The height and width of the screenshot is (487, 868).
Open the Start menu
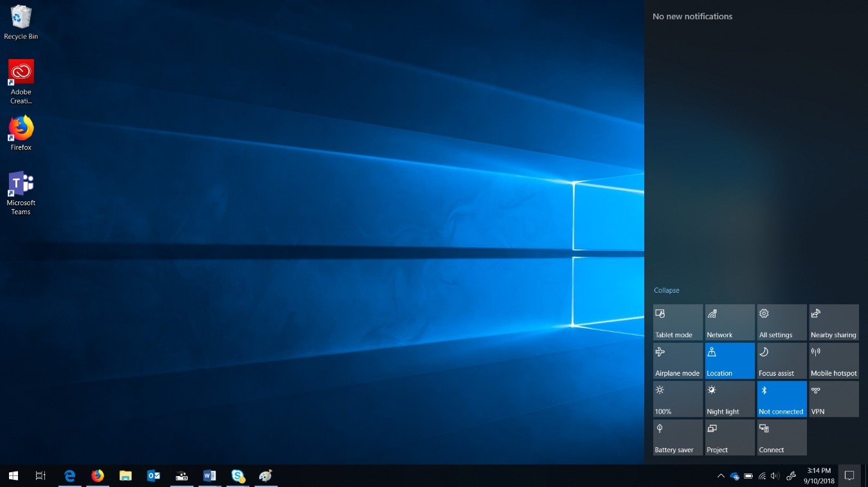point(14,476)
